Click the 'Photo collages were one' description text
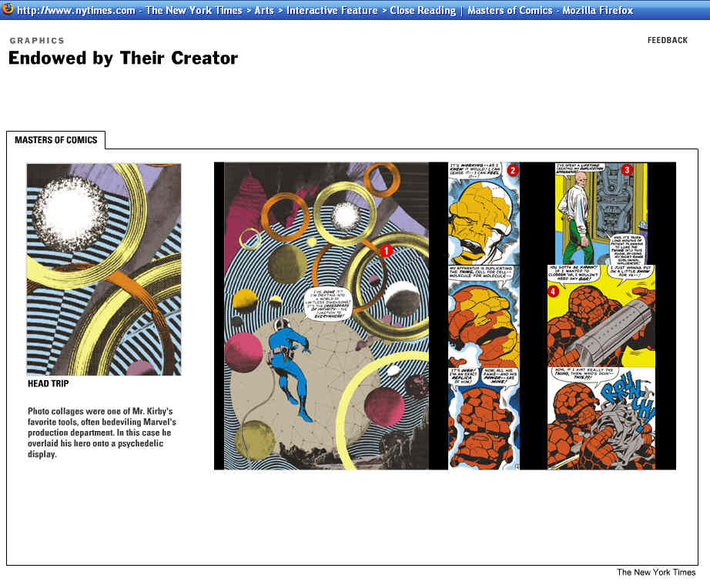The height and width of the screenshot is (588, 710). click(102, 433)
